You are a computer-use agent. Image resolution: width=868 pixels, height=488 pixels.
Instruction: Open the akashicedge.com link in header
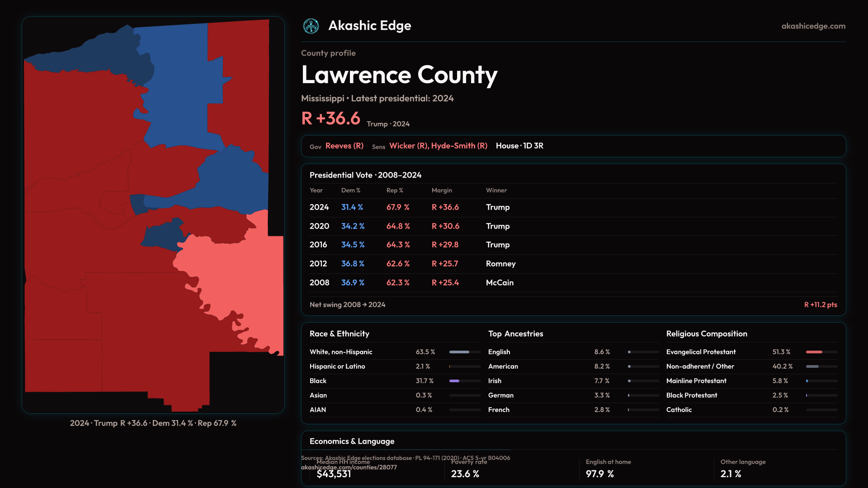[813, 26]
